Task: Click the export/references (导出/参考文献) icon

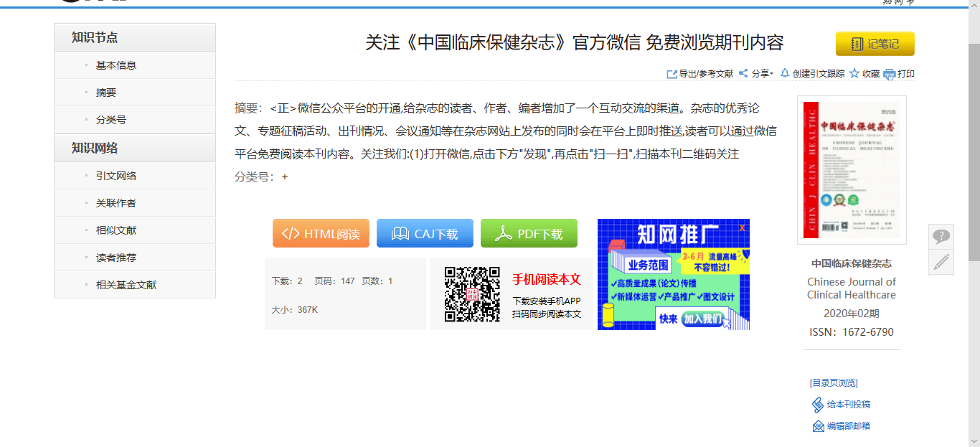Action: [x=672, y=74]
